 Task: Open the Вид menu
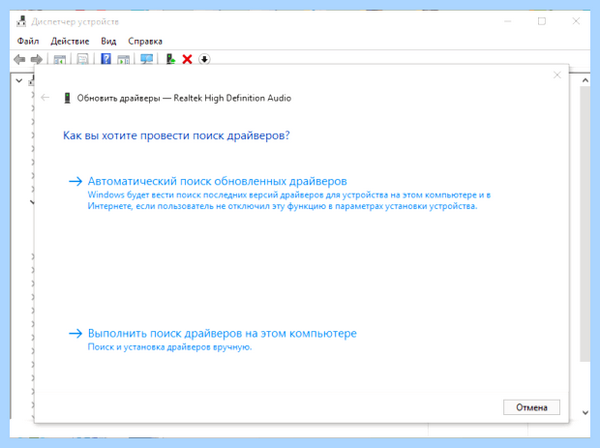[109, 41]
